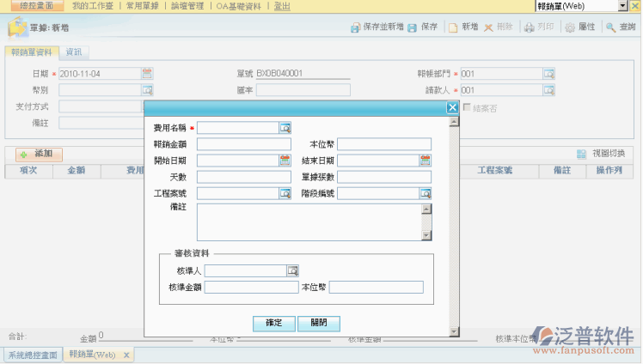Click the 視圖切換 view switch icon

point(581,154)
